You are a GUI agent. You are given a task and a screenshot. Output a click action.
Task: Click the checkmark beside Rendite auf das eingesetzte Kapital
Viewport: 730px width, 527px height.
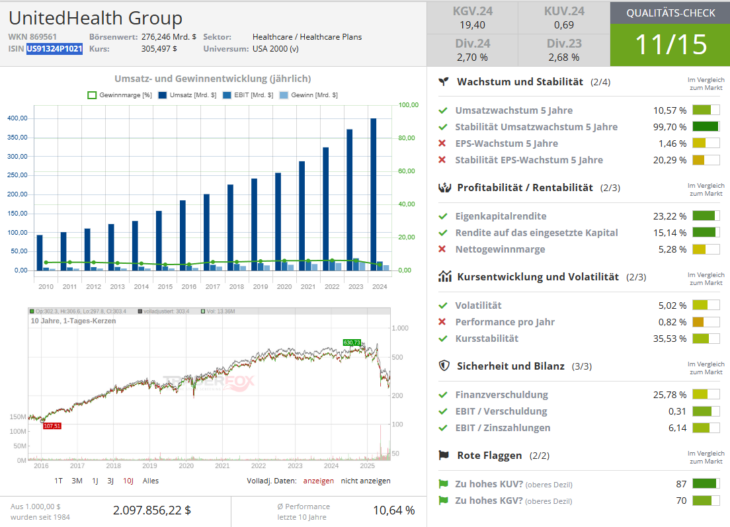pyautogui.click(x=443, y=232)
